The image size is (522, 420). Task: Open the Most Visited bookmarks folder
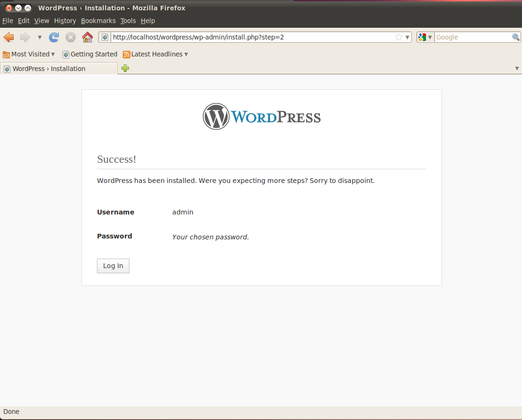click(29, 54)
